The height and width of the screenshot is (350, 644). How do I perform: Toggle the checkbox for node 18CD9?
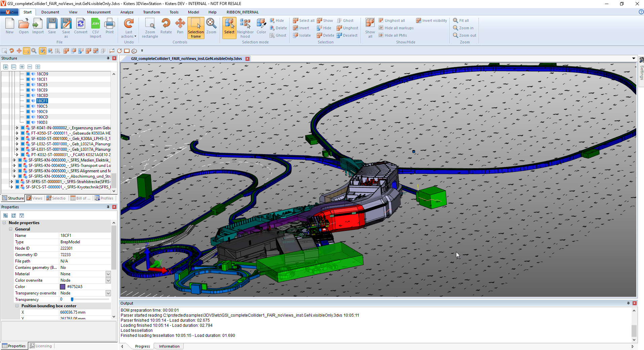pyautogui.click(x=28, y=74)
